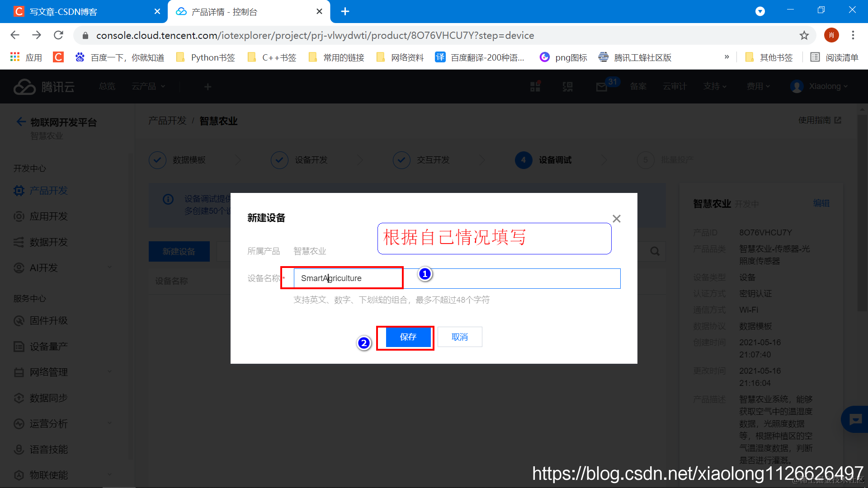Reload the page with refresh icon
Viewport: 868px width, 488px height.
[x=58, y=35]
